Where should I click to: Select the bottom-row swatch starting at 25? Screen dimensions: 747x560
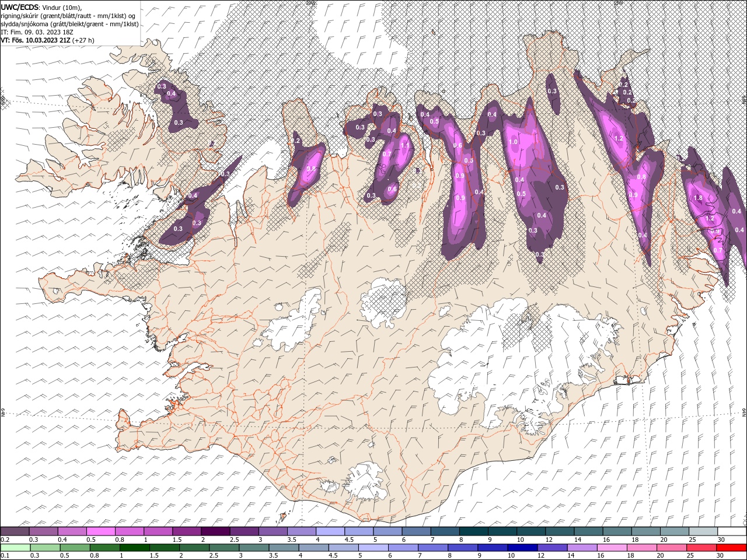[701, 548]
